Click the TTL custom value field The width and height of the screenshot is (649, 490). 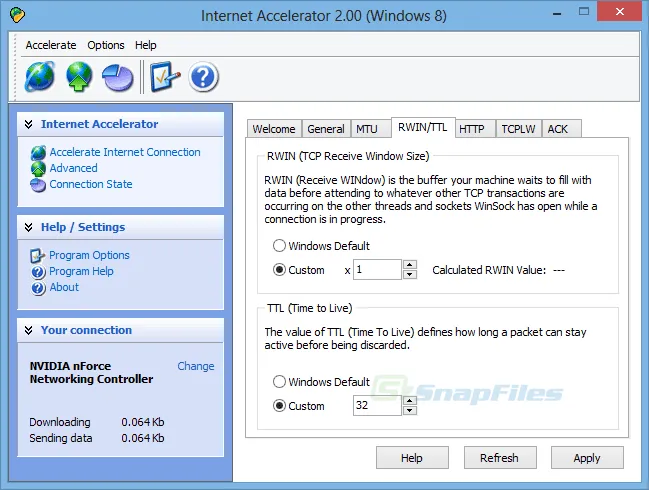377,405
